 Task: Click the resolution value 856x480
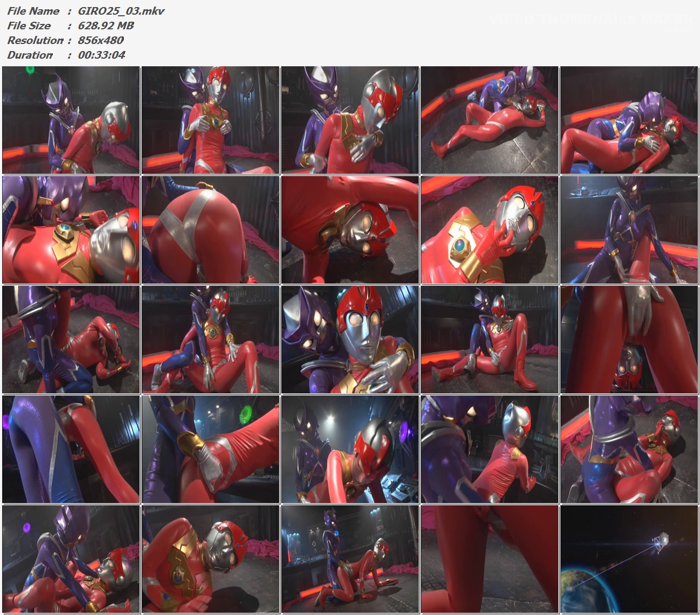point(100,40)
